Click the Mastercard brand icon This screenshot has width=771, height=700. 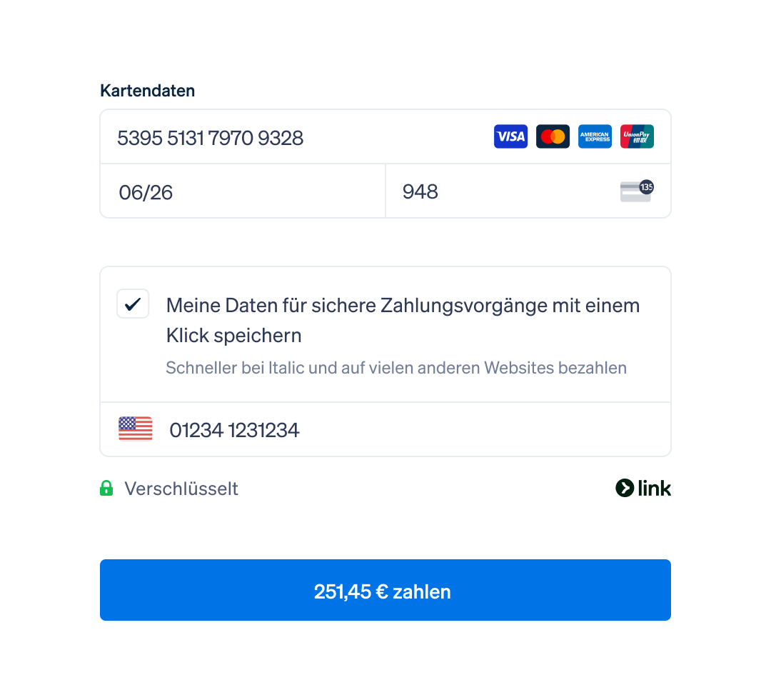pyautogui.click(x=553, y=136)
